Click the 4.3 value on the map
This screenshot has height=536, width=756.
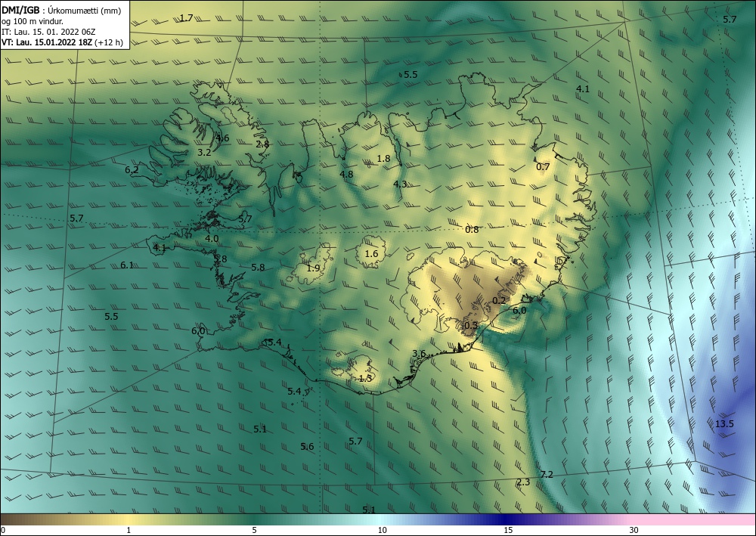(400, 184)
